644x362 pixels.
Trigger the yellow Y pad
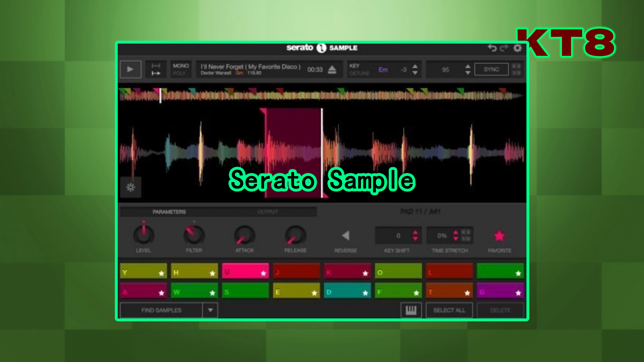(143, 271)
